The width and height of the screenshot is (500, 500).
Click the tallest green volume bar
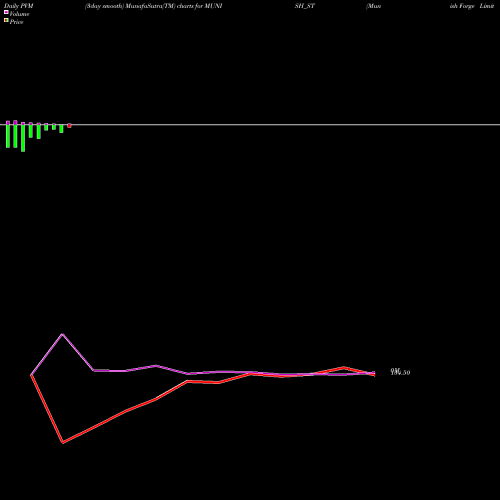pos(23,137)
